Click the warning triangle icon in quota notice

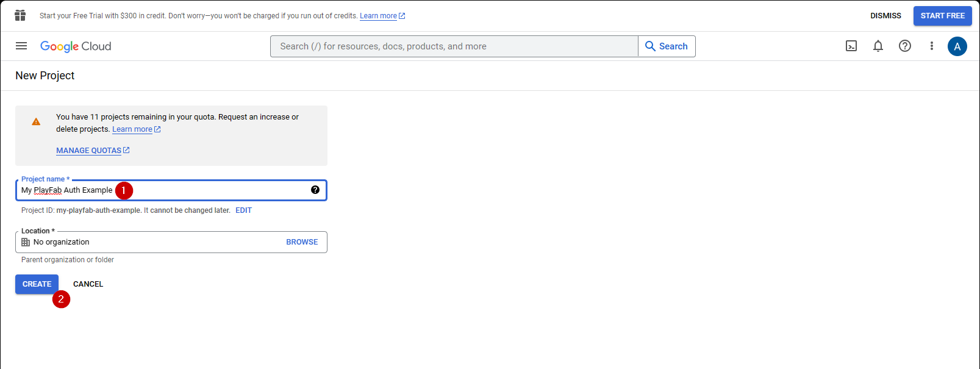(x=36, y=121)
